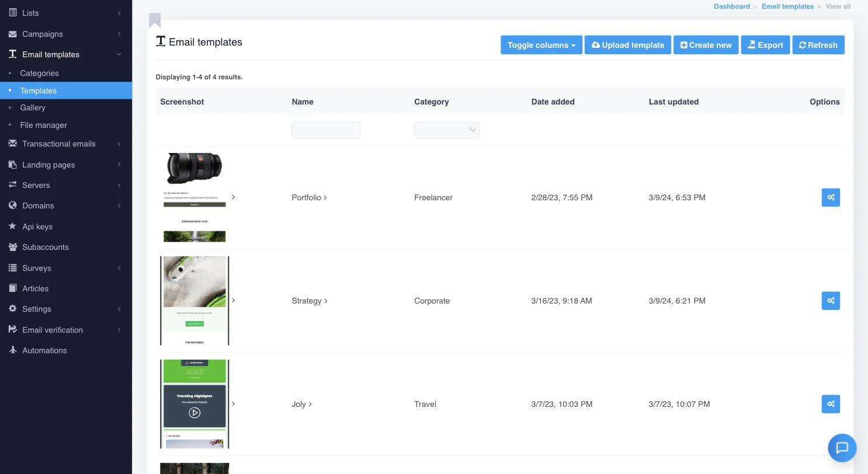Go to Categories under Email templates
Screen dimensions: 868x474
click(39, 73)
